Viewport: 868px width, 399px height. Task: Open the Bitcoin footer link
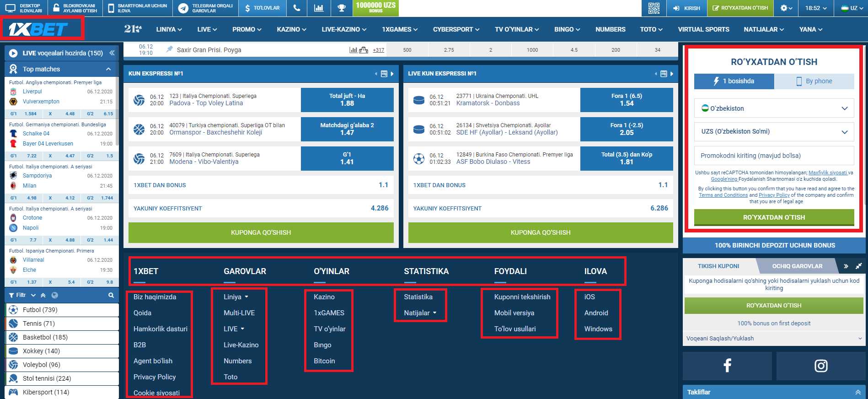[x=324, y=361]
